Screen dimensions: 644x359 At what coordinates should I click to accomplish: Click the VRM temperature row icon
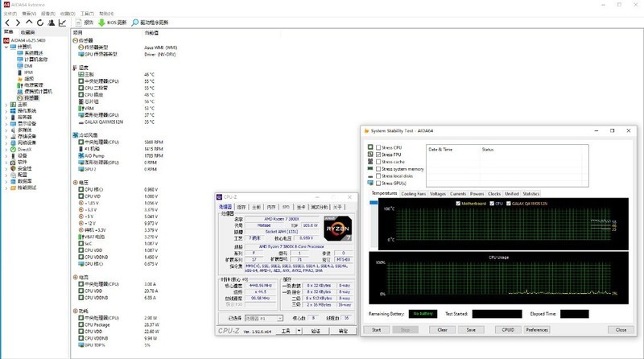click(81, 109)
